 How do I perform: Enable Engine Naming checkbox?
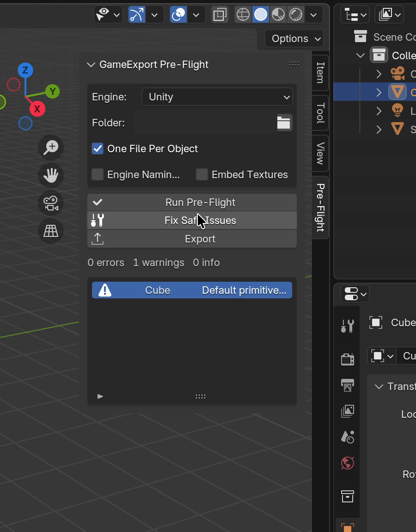click(x=98, y=174)
